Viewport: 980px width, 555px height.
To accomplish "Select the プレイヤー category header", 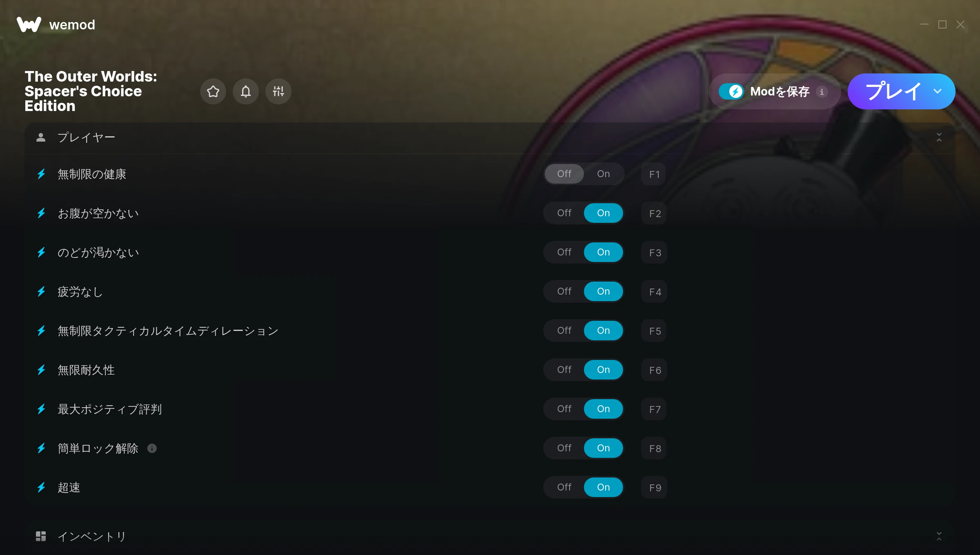I will 490,138.
